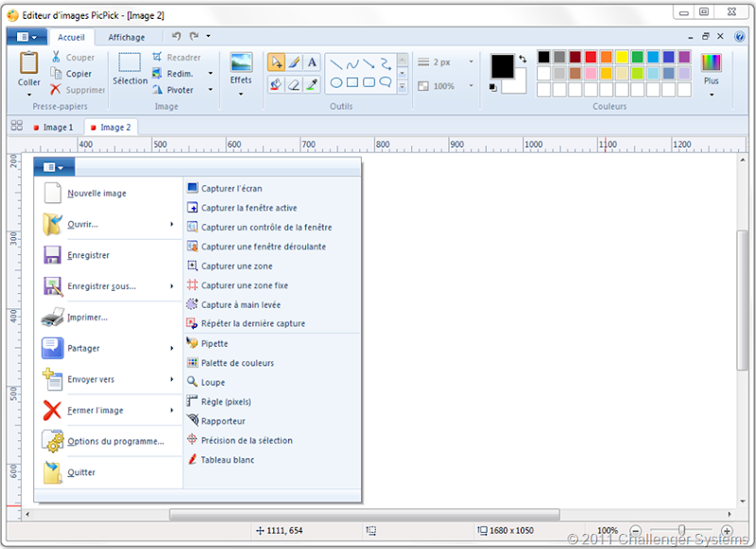Select the Text tool icon
Image resolution: width=756 pixels, height=549 pixels.
pos(312,62)
